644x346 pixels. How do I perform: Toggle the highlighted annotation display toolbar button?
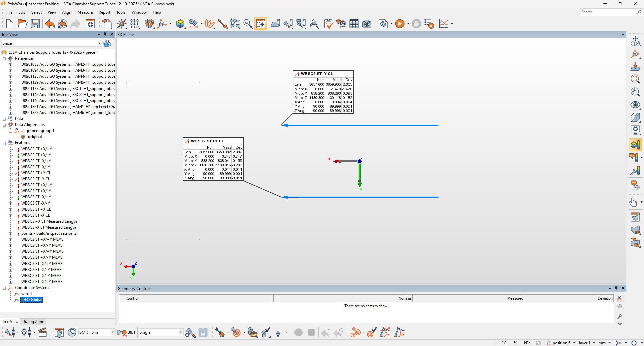pyautogui.click(x=261, y=24)
